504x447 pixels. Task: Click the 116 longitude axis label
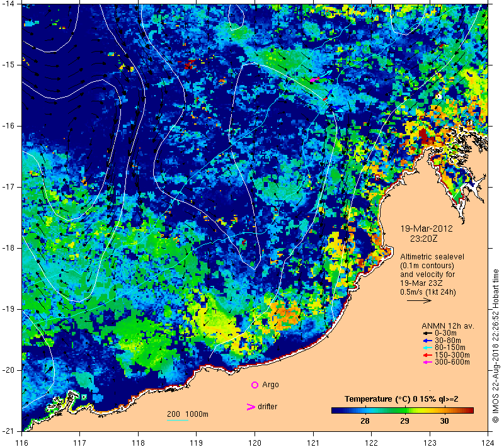(22, 443)
